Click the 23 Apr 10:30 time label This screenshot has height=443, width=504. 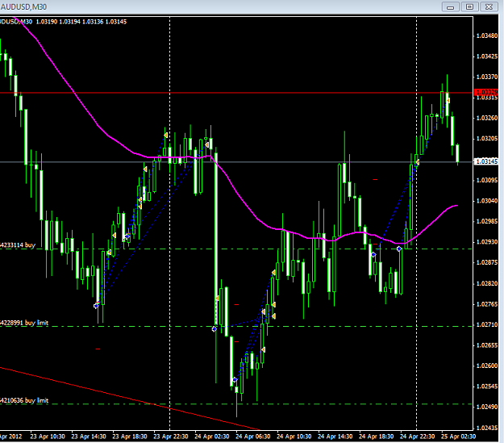tap(48, 437)
